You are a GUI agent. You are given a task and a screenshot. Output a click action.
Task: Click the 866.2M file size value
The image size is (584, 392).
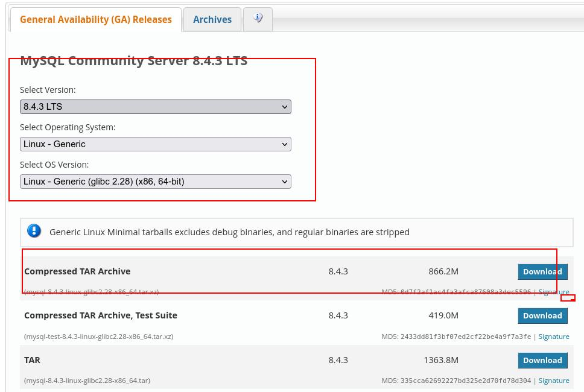[x=443, y=271]
